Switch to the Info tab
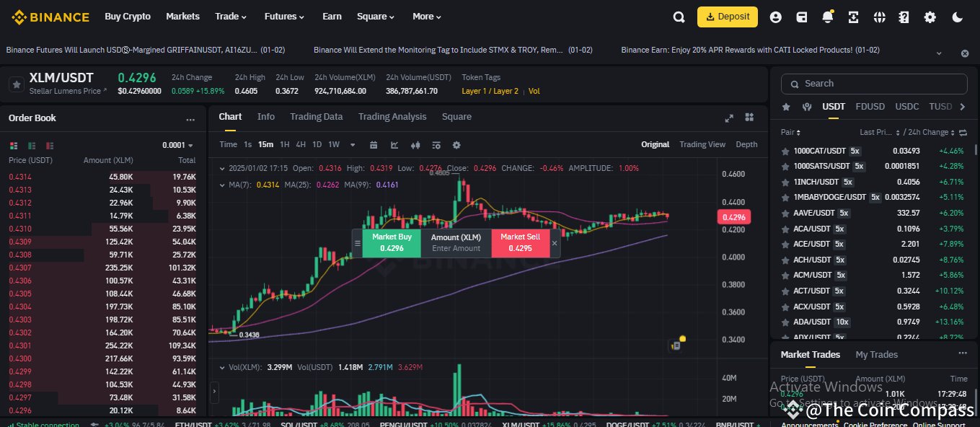 [x=266, y=117]
